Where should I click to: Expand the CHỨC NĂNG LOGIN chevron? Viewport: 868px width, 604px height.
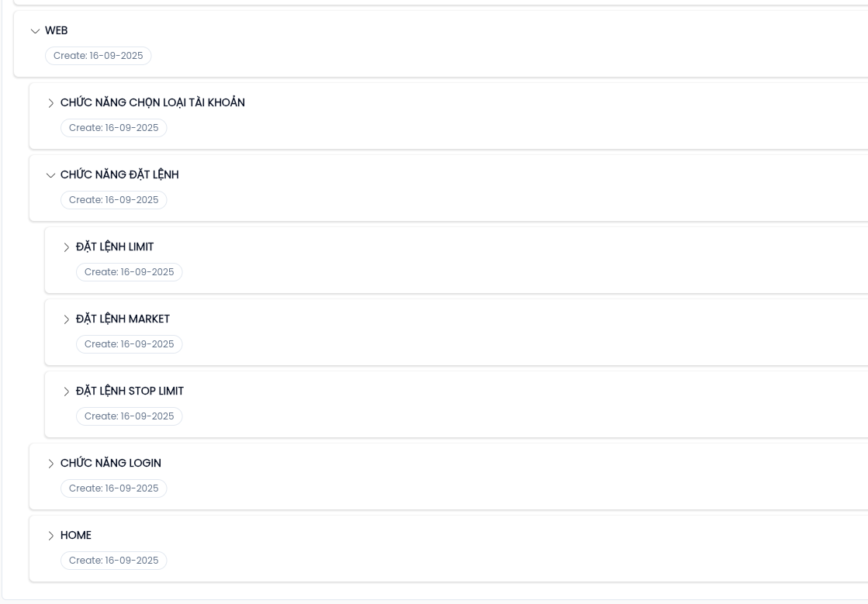coord(51,464)
